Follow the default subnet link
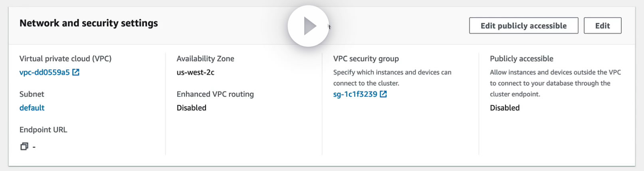644x171 pixels. [32, 108]
